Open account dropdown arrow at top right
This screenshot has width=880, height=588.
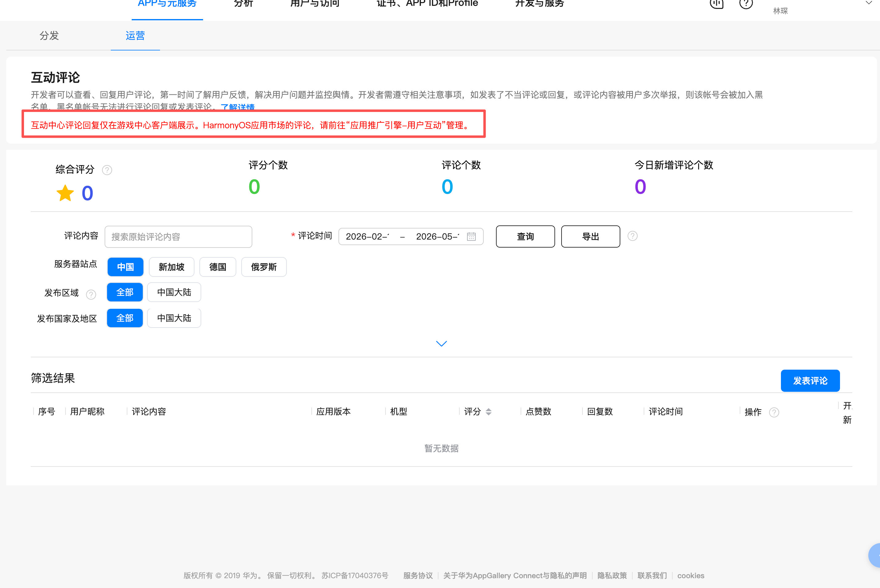click(x=869, y=3)
